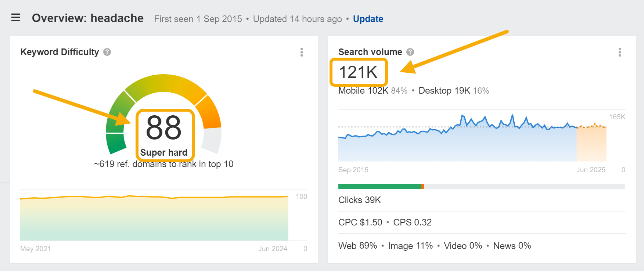Click the CPS 0.32 metric
644x271 pixels.
tap(412, 223)
